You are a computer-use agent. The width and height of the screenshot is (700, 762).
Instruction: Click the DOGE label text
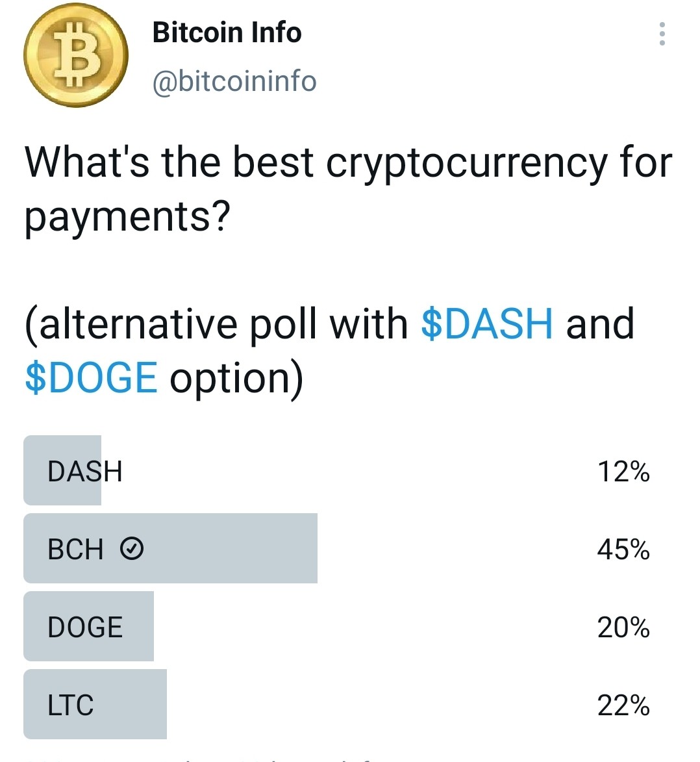pos(85,627)
